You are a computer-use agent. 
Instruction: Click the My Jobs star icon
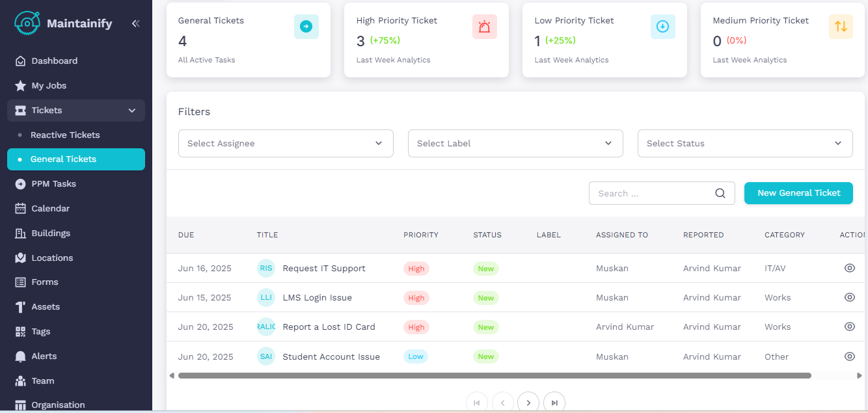[x=20, y=86]
